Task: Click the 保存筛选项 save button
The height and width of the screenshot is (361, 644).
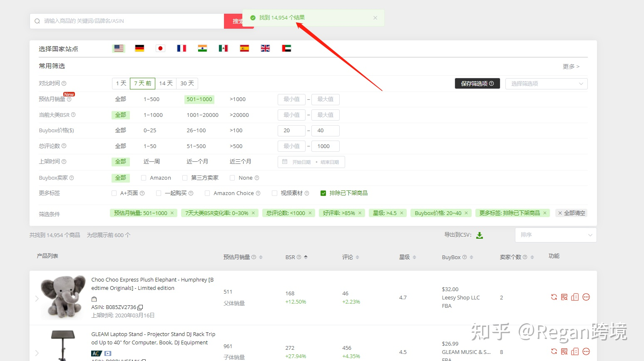Action: [477, 83]
